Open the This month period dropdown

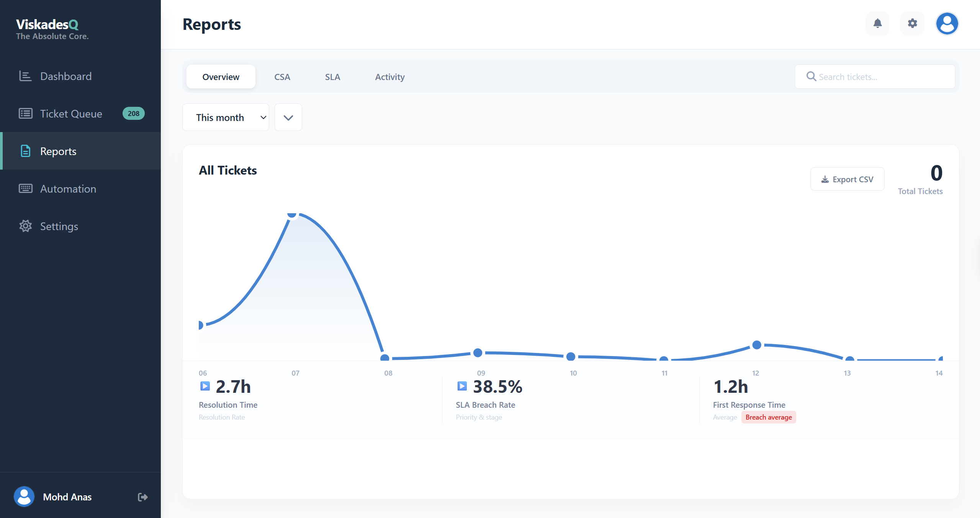pyautogui.click(x=226, y=118)
